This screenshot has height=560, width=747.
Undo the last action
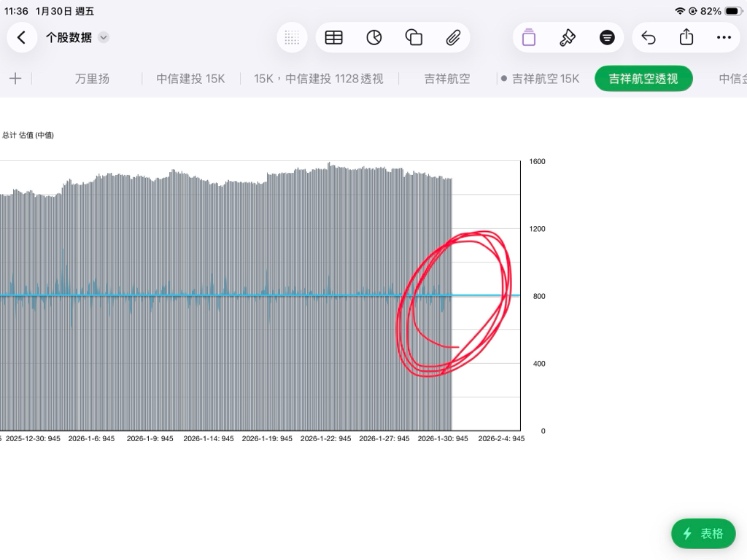[x=649, y=38]
